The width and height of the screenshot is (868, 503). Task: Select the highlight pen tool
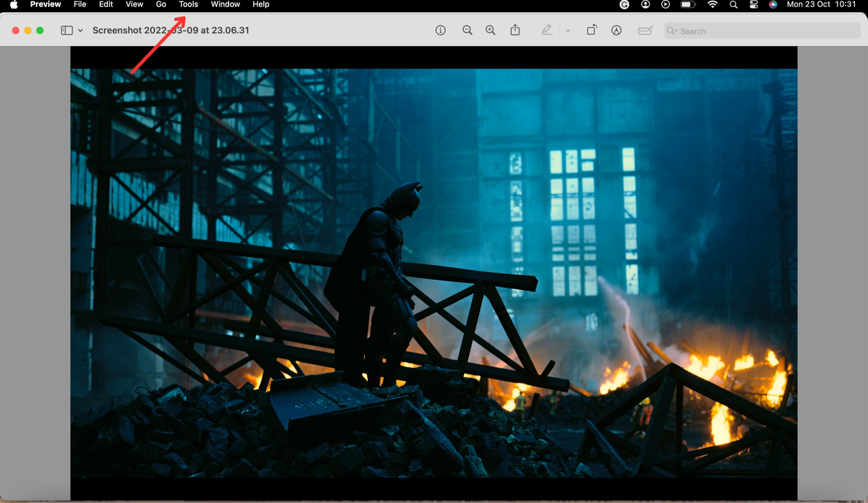pyautogui.click(x=547, y=30)
